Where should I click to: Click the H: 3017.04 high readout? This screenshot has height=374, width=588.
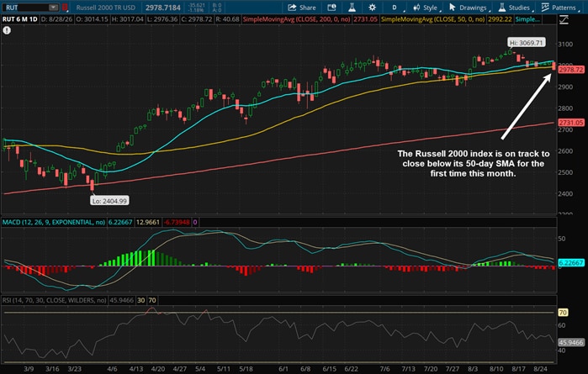click(127, 19)
